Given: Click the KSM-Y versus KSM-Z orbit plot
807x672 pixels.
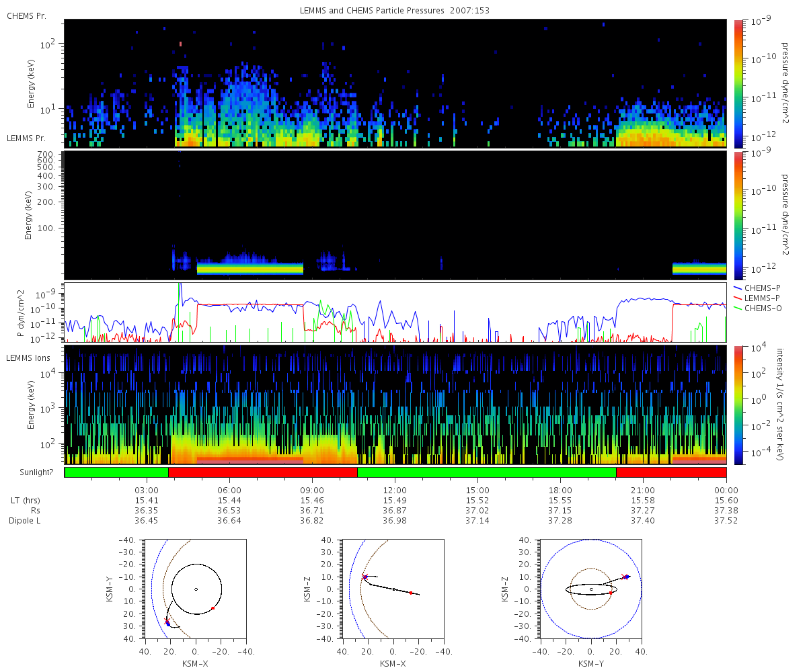Looking at the screenshot, I should coord(591,589).
